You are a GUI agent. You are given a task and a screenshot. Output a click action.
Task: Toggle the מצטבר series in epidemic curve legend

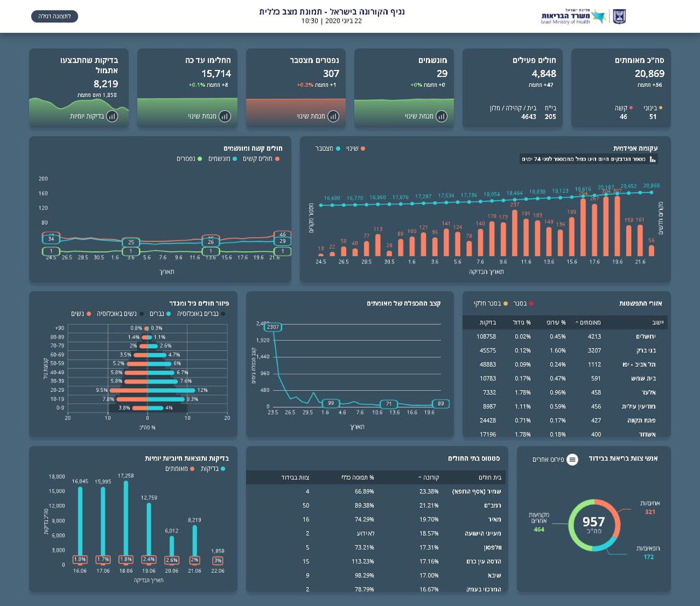(x=327, y=149)
